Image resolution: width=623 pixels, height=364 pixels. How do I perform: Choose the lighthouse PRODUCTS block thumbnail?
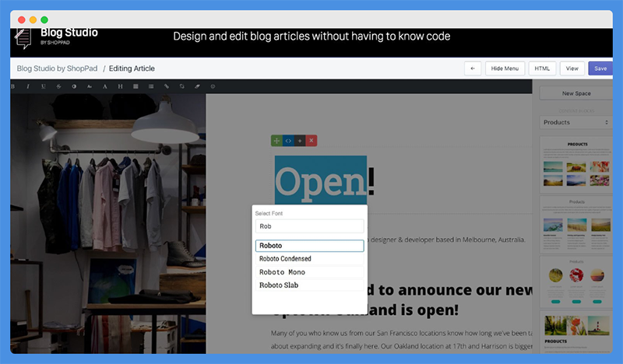tap(576, 332)
